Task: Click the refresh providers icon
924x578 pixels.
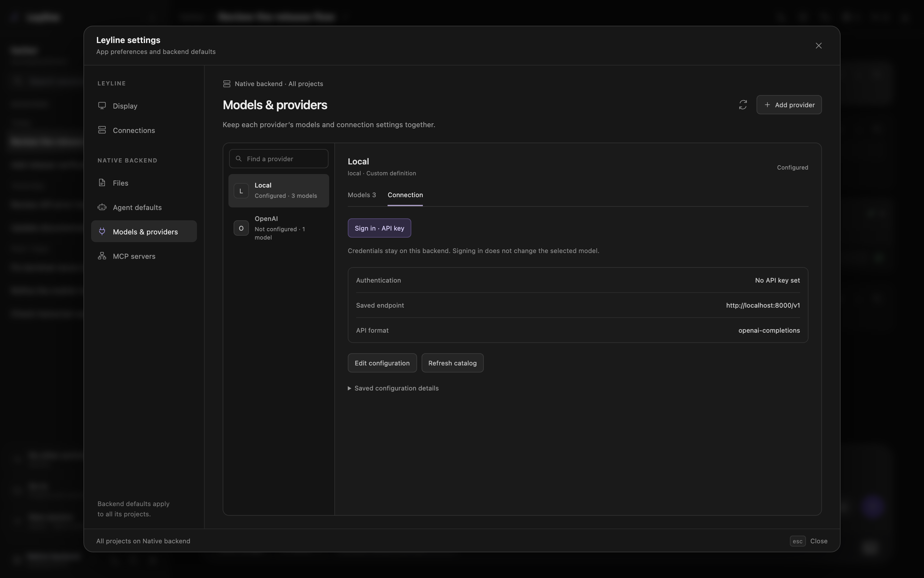Action: (743, 105)
